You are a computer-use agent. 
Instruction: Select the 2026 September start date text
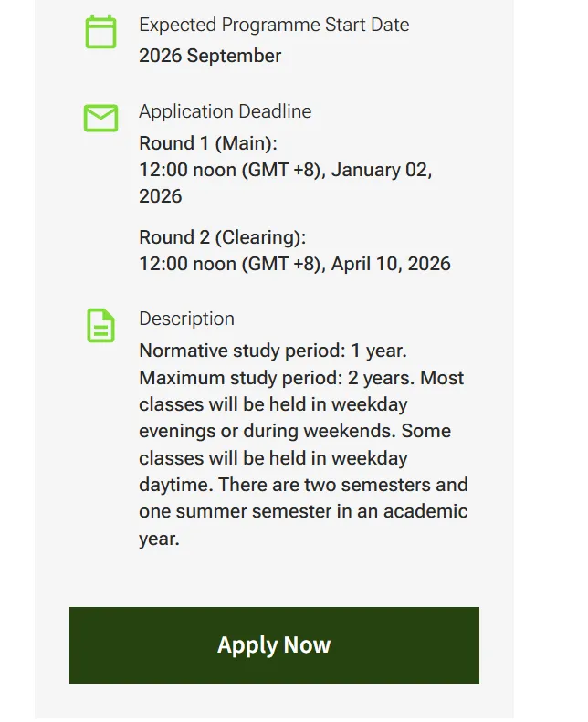[x=210, y=56]
